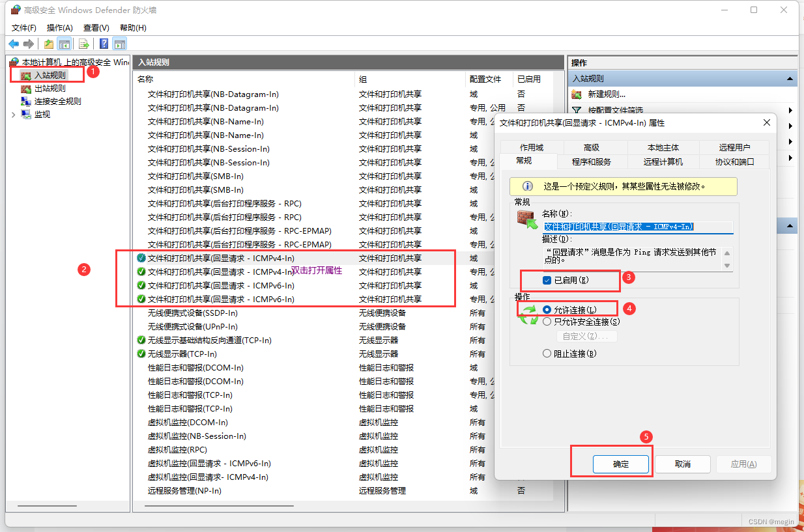The image size is (804, 532).
Task: Expand the 监视 tree node chevron
Action: pos(14,115)
